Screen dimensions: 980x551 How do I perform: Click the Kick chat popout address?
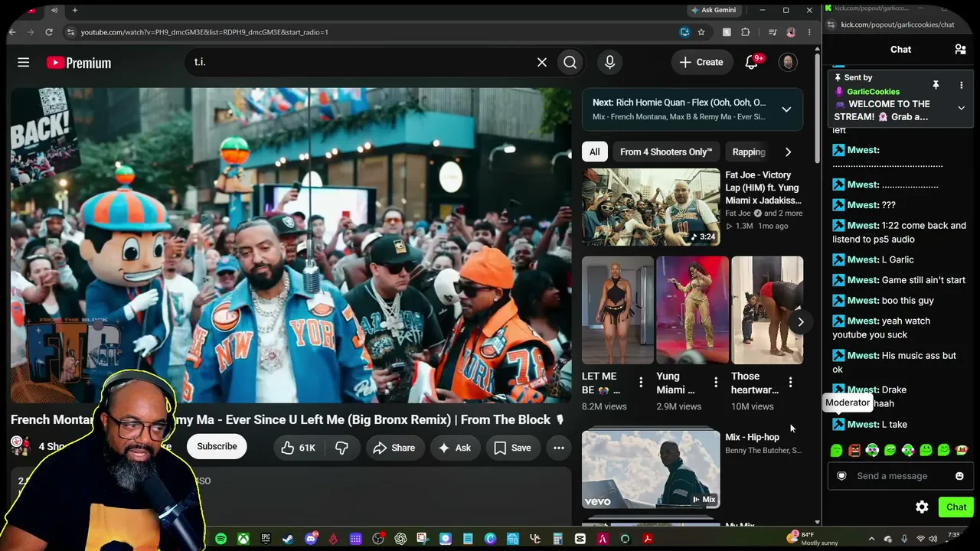click(897, 24)
